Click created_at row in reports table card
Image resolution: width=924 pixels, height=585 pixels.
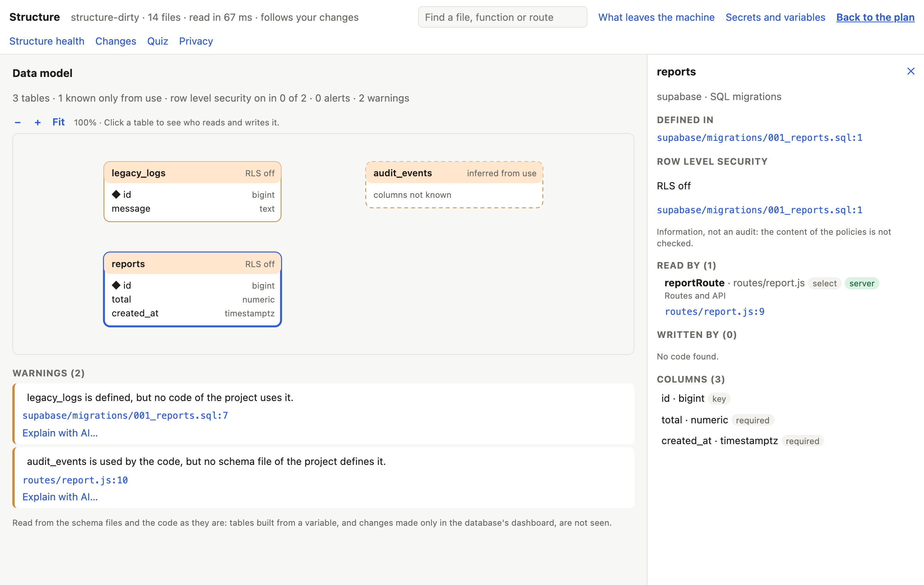click(193, 313)
